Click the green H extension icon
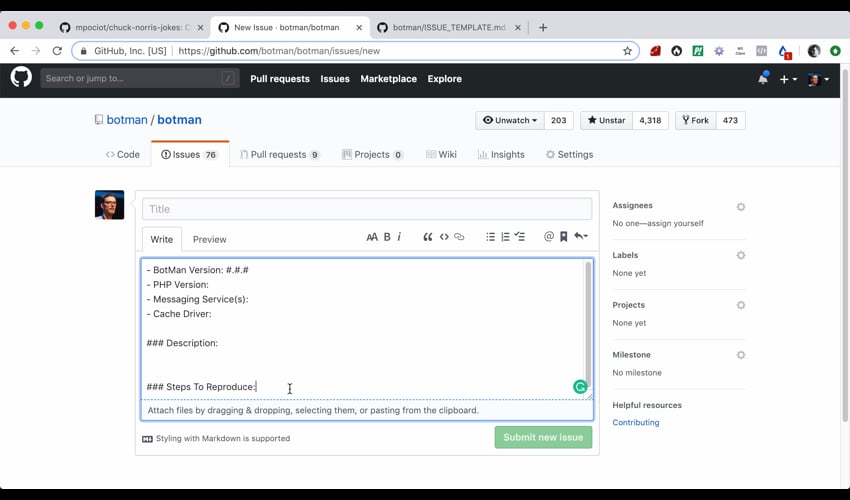The width and height of the screenshot is (850, 500). pyautogui.click(x=698, y=51)
